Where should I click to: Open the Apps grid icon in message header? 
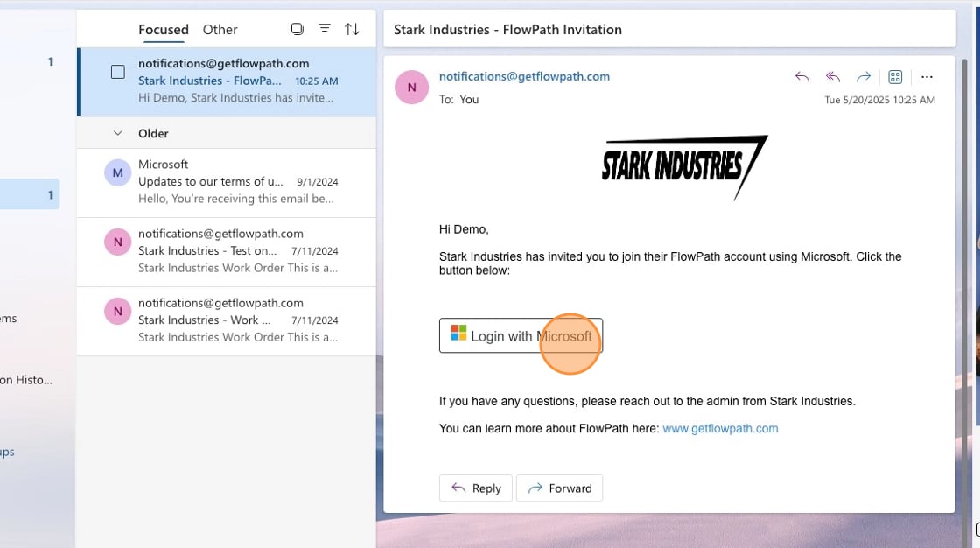click(895, 77)
